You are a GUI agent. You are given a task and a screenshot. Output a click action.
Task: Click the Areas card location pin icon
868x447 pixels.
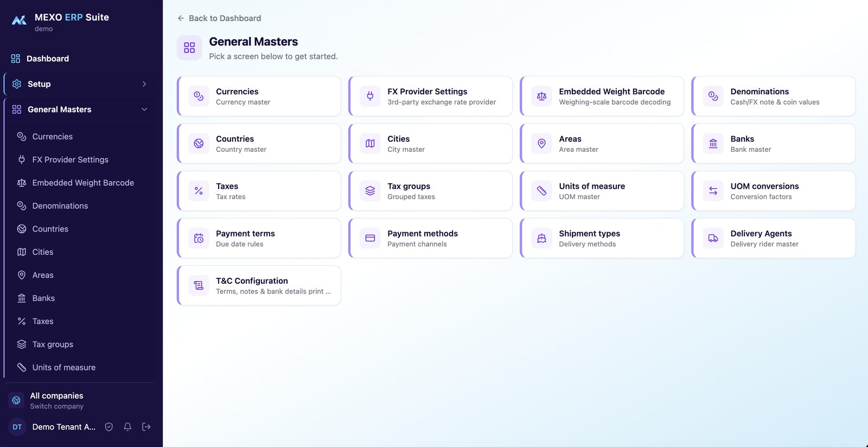[541, 143]
